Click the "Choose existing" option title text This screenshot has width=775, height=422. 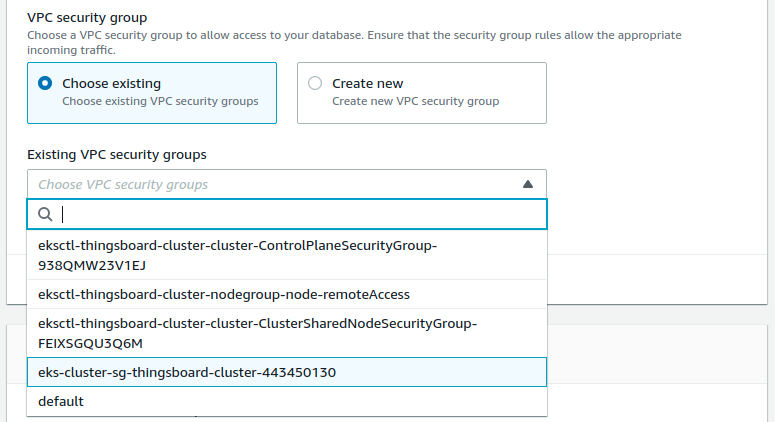coord(111,84)
